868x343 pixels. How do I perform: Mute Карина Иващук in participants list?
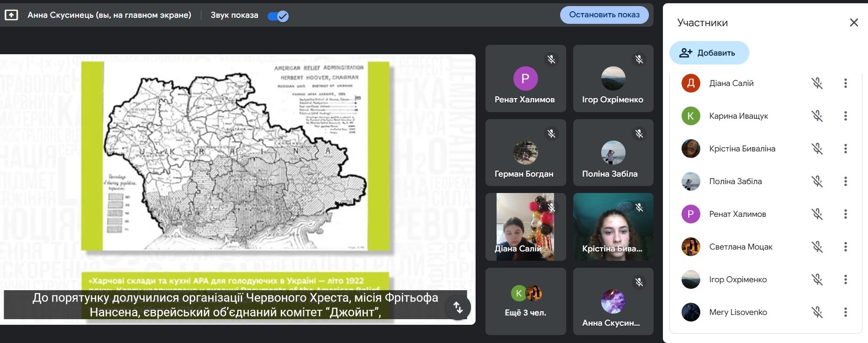(817, 116)
